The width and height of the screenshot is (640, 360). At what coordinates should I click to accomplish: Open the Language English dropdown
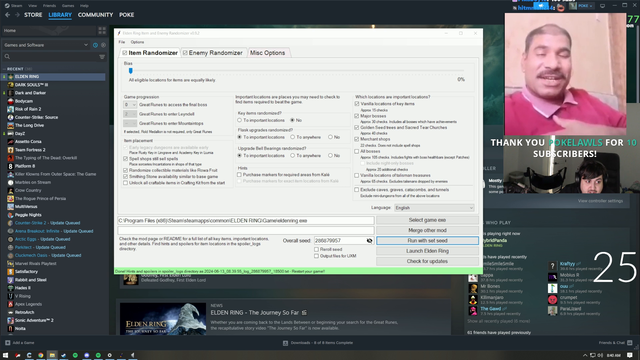click(434, 208)
